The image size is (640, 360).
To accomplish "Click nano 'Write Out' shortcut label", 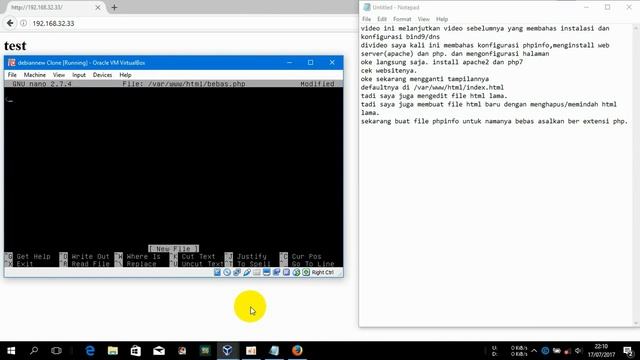I will (x=91, y=257).
